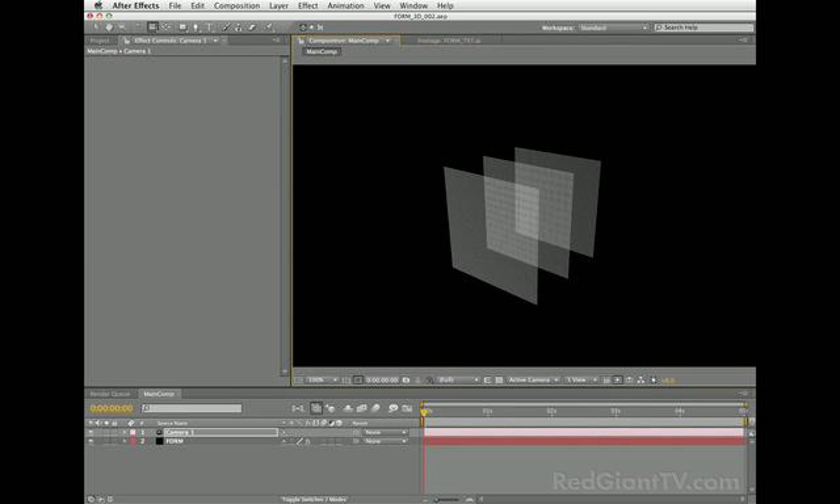
Task: Open Brainstorm from timeline icons
Action: pos(393,408)
